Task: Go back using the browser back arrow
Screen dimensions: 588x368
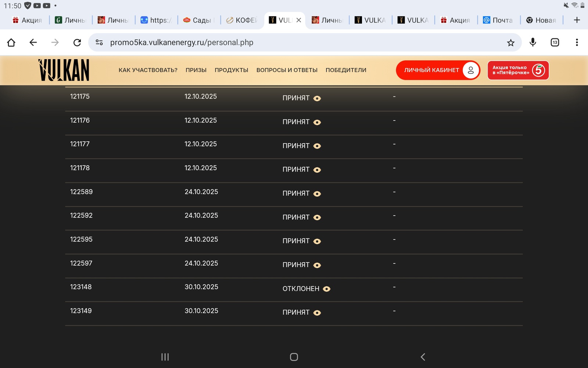Action: (x=33, y=42)
